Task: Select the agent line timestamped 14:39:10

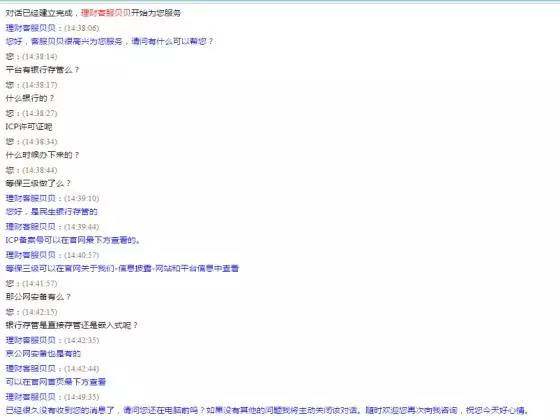Action: (52, 198)
